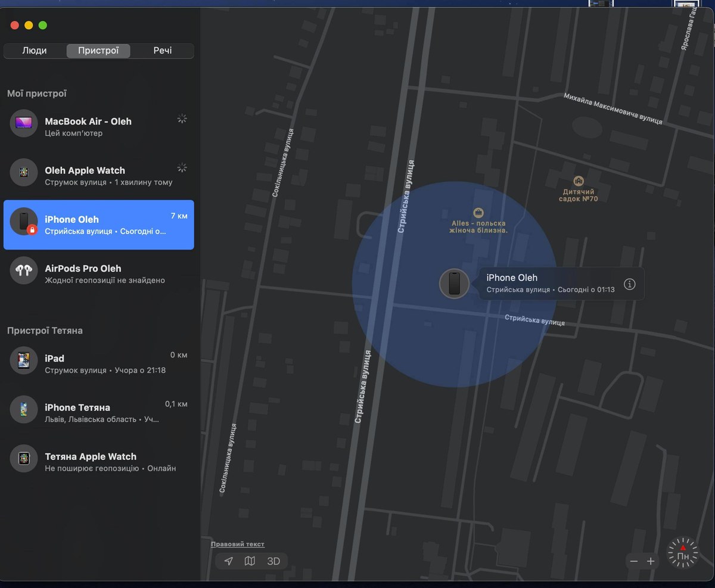Select Тетяна Apple Watch device
This screenshot has height=588, width=715.
point(98,462)
